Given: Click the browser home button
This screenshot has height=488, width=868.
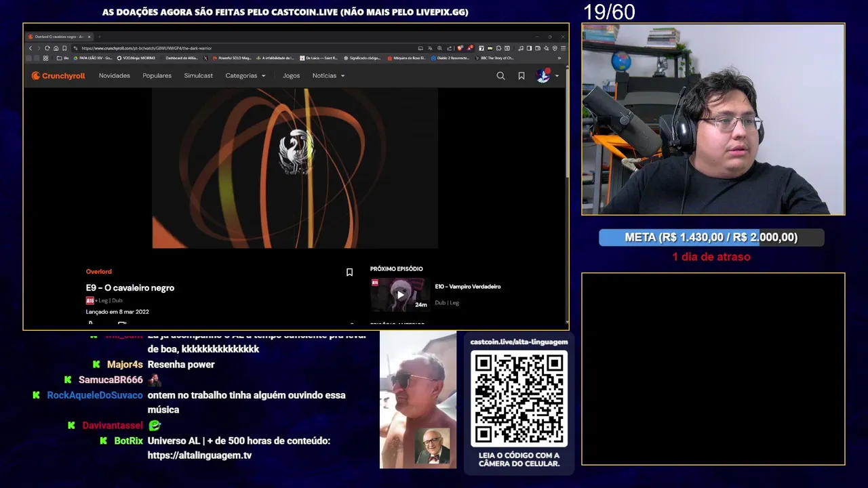Looking at the screenshot, I should [56, 48].
